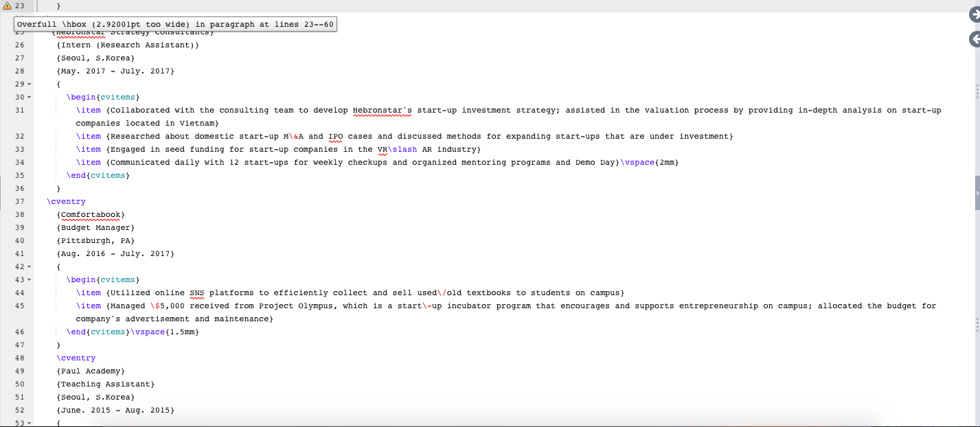Collapse the code block at line 29

point(29,84)
